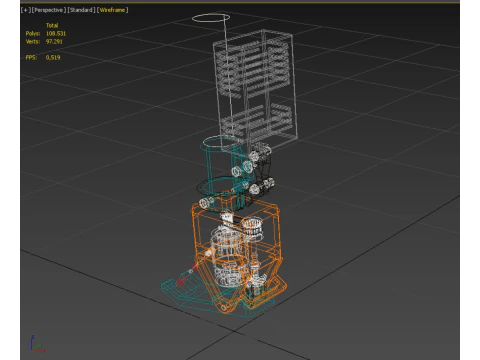The height and width of the screenshot is (360, 480).
Task: Click the world axis tripod gizmo
Action: 36,344
